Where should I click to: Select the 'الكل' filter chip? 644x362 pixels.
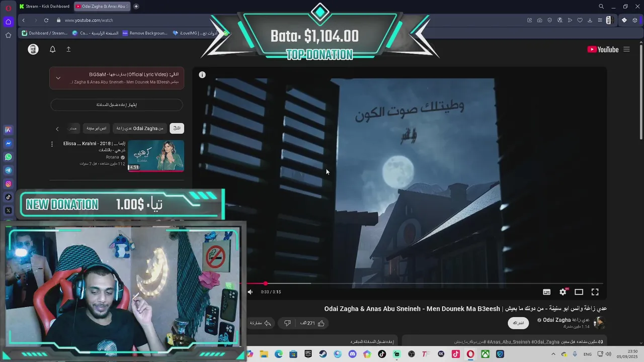pos(177,128)
